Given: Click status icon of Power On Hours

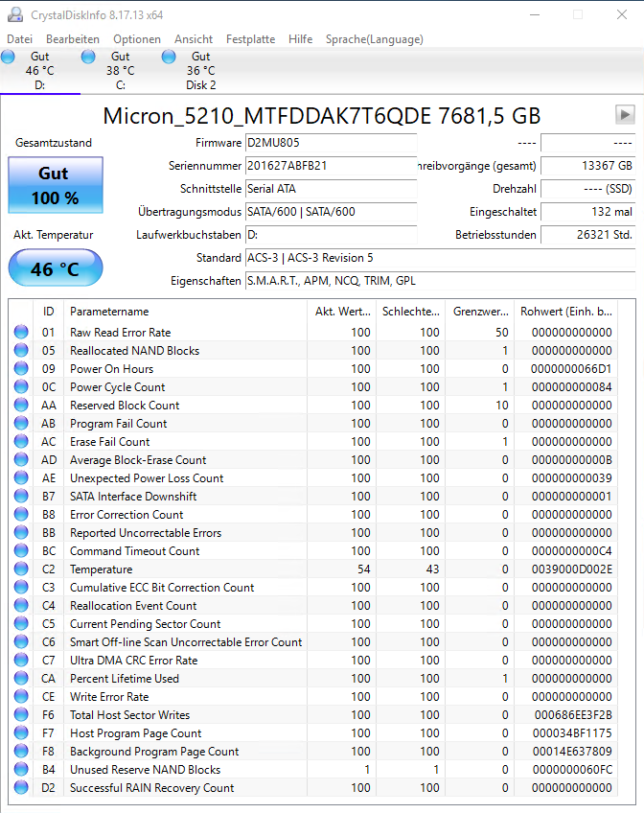Looking at the screenshot, I should pyautogui.click(x=21, y=368).
